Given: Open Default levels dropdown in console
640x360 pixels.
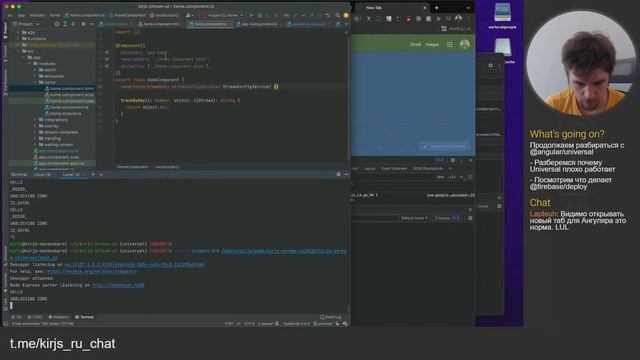Looking at the screenshot, I should point(414,218).
